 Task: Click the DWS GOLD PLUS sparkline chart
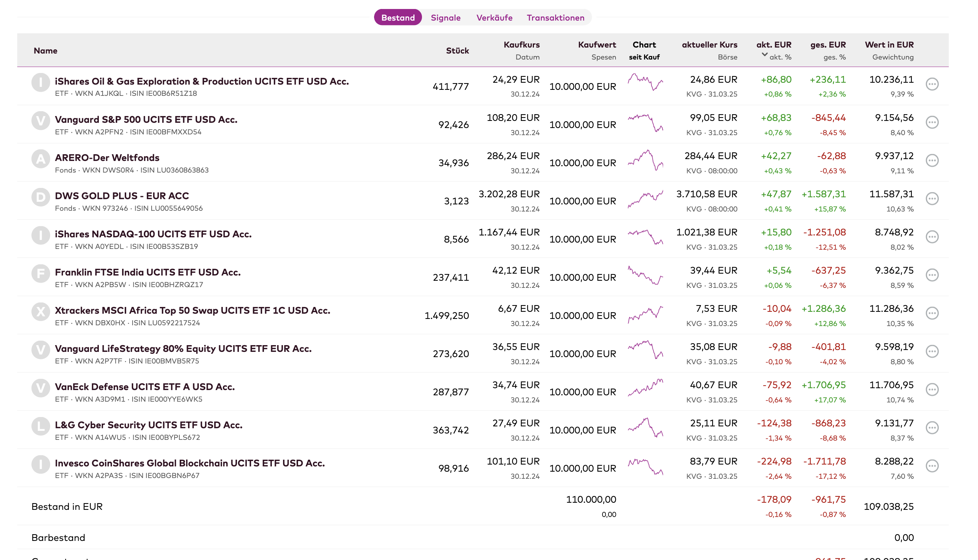645,199
